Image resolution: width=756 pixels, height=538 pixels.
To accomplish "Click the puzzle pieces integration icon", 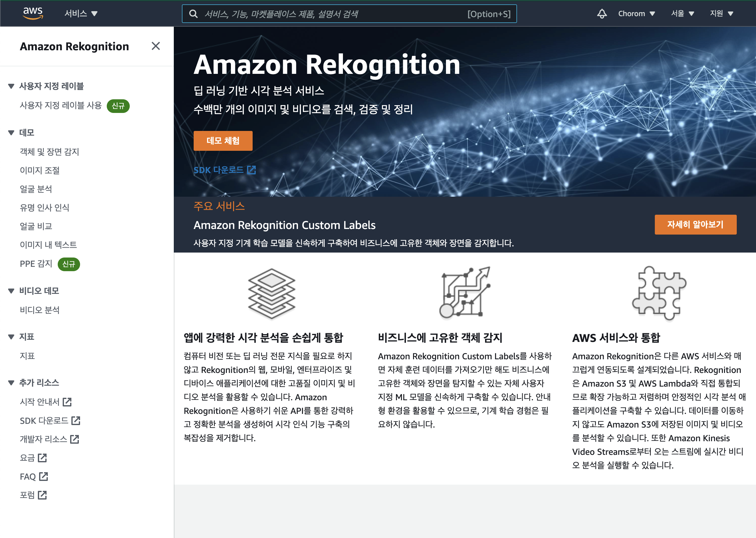I will click(659, 293).
